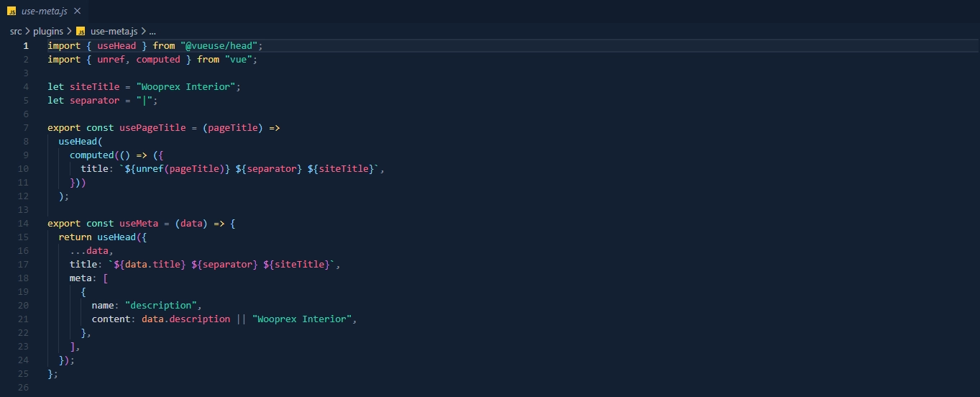This screenshot has height=397, width=980.
Task: Open the plugins folder breadcrumb
Action: click(48, 32)
